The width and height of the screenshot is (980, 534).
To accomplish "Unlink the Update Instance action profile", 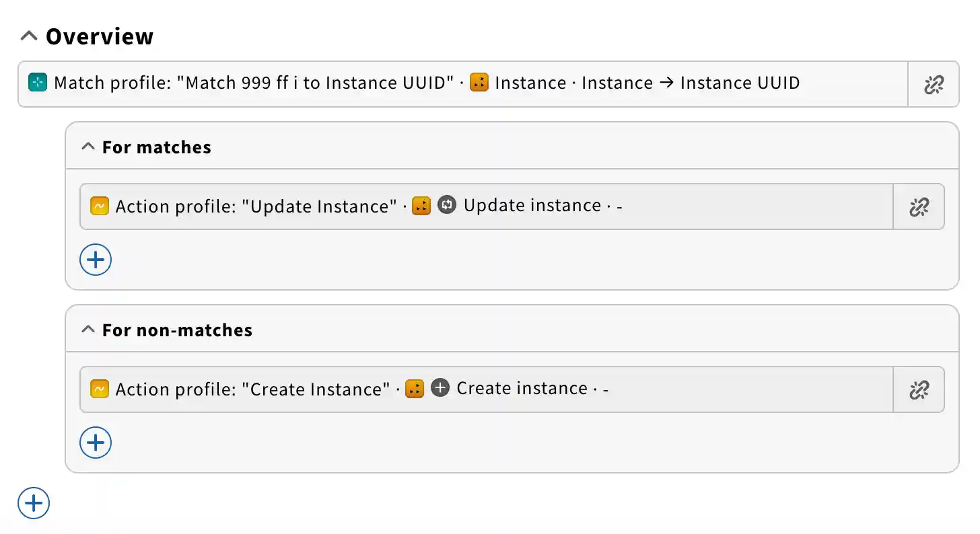I will (919, 206).
